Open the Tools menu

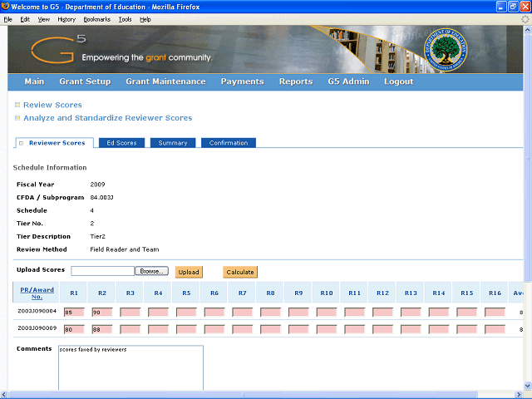[x=125, y=19]
